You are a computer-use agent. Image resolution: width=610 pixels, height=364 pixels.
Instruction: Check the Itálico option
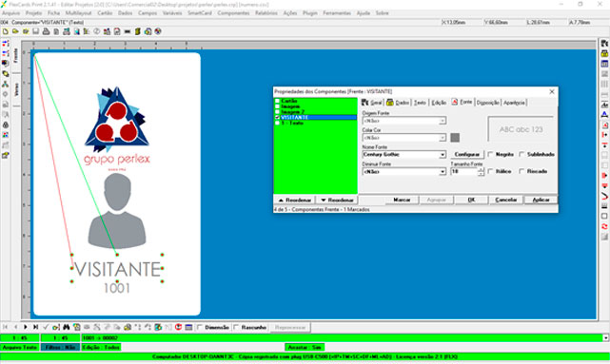[x=490, y=171]
